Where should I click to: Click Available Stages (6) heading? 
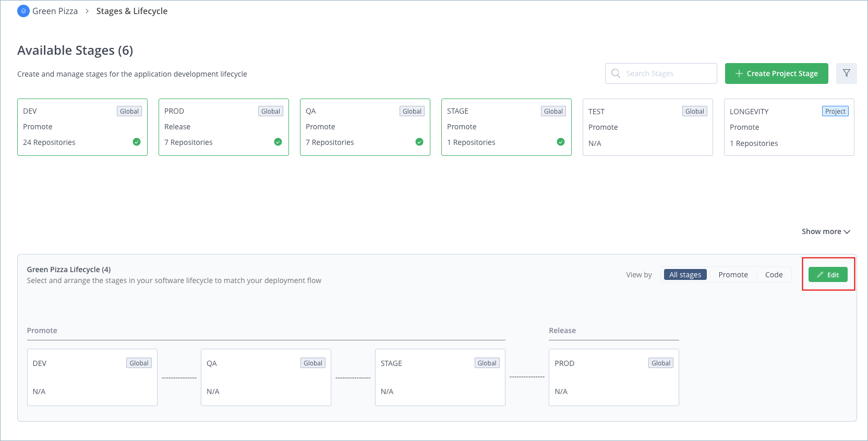(75, 51)
